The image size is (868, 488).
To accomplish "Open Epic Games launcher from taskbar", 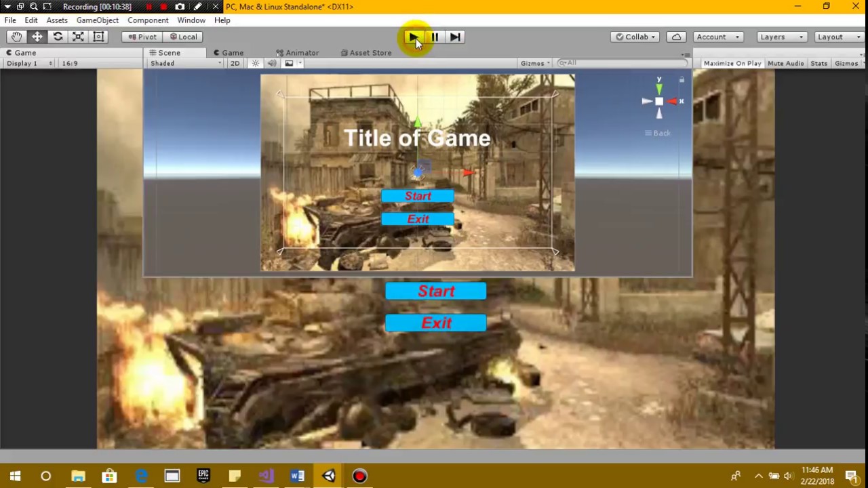I will pos(203,476).
